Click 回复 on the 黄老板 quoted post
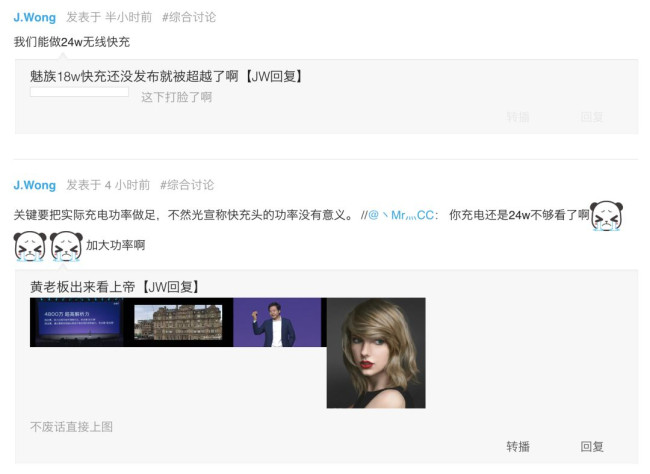The height and width of the screenshot is (474, 650). pos(592,447)
